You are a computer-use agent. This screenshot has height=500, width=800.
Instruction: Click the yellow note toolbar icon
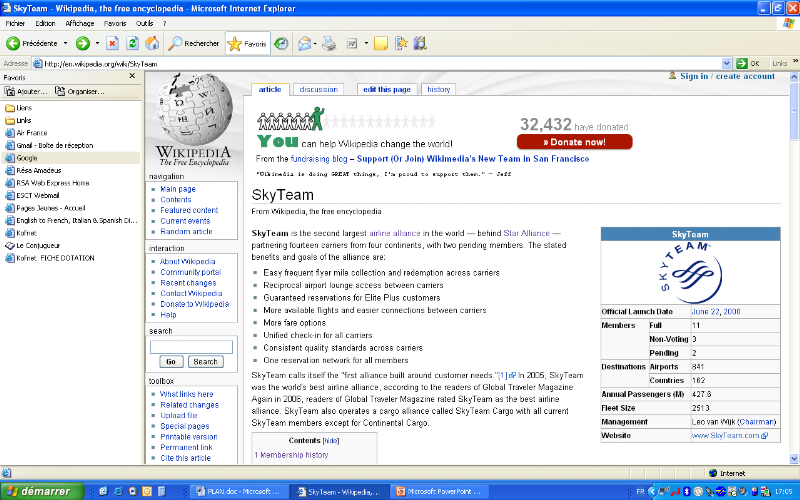[x=381, y=43]
